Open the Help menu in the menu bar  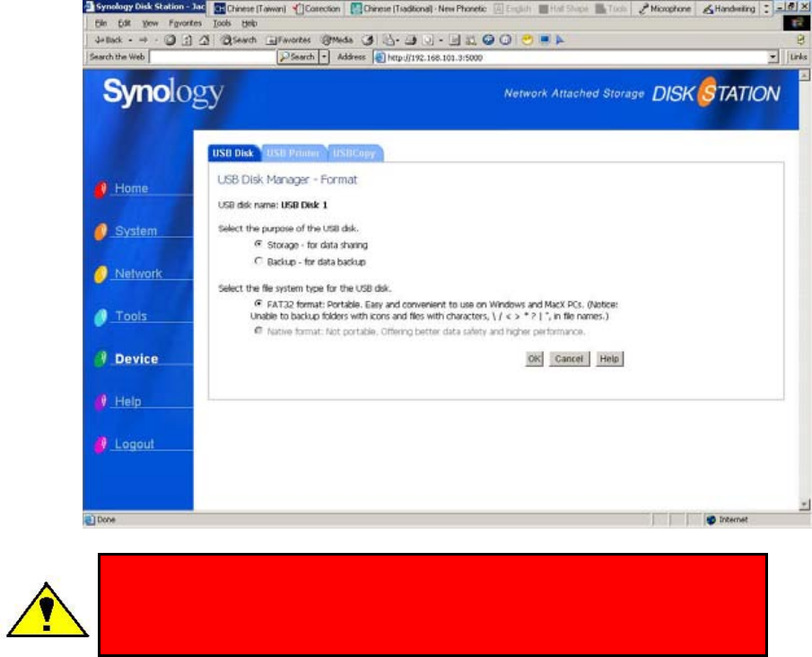pyautogui.click(x=249, y=23)
